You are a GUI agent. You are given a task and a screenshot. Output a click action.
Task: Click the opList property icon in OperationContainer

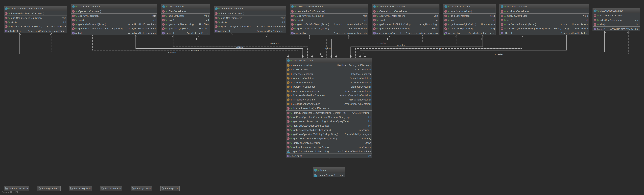point(73,33)
